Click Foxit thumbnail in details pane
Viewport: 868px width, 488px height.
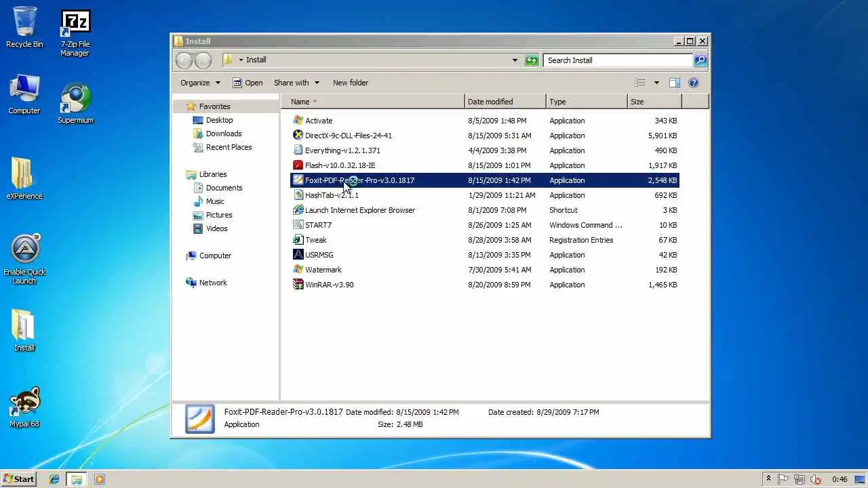[200, 418]
